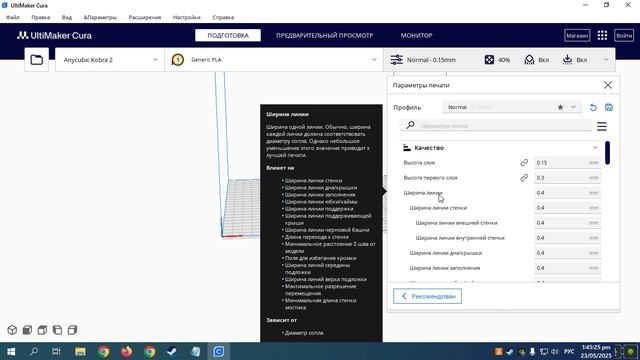Switch to the right view cube icon
The height and width of the screenshot is (360, 640).
tap(72, 330)
